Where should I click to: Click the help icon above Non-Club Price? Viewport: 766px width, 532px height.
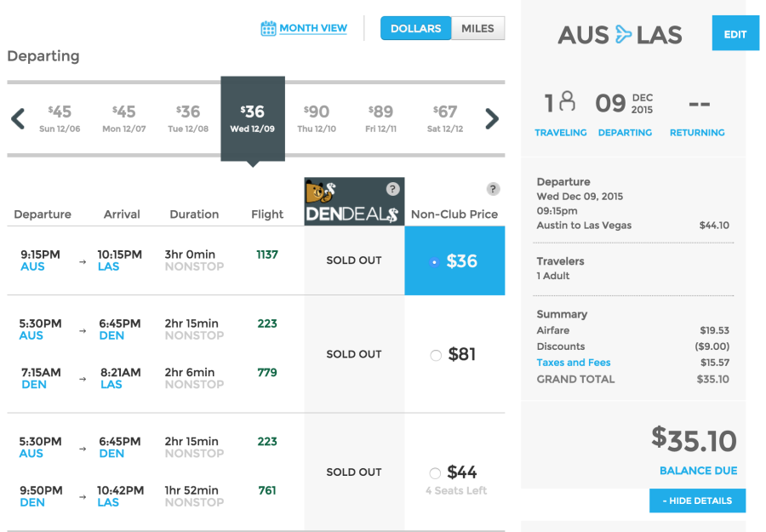(x=493, y=189)
